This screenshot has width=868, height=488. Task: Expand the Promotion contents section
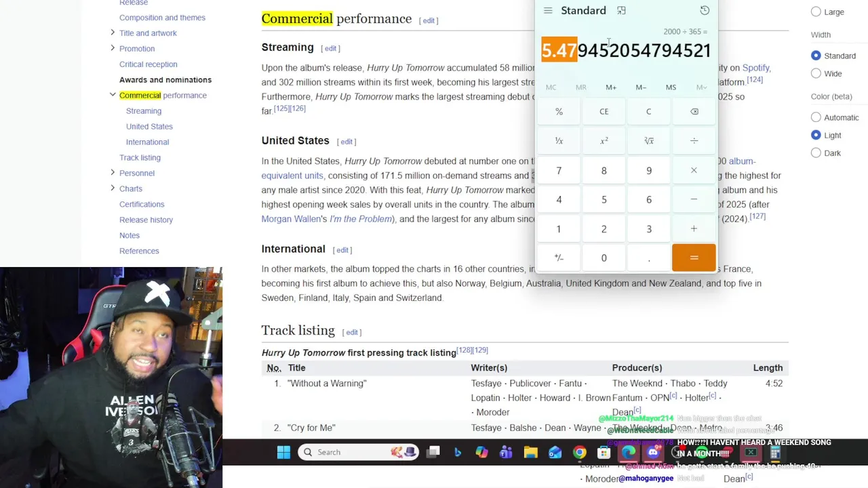(x=113, y=48)
